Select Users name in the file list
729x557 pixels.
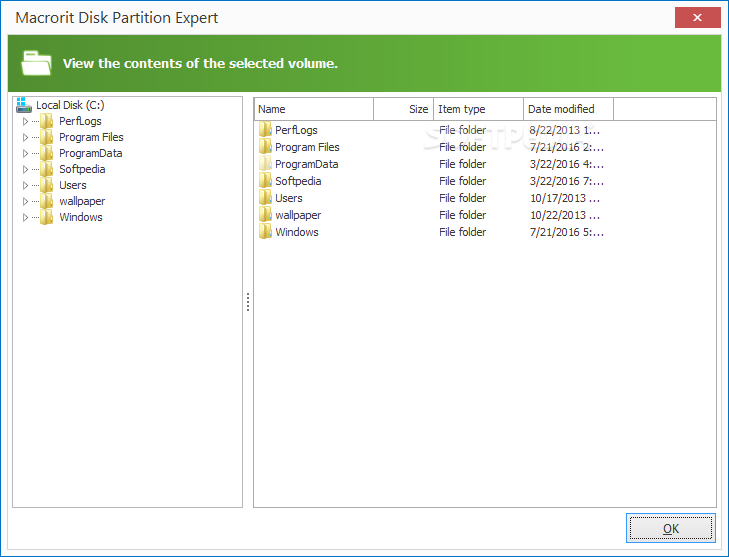(289, 198)
